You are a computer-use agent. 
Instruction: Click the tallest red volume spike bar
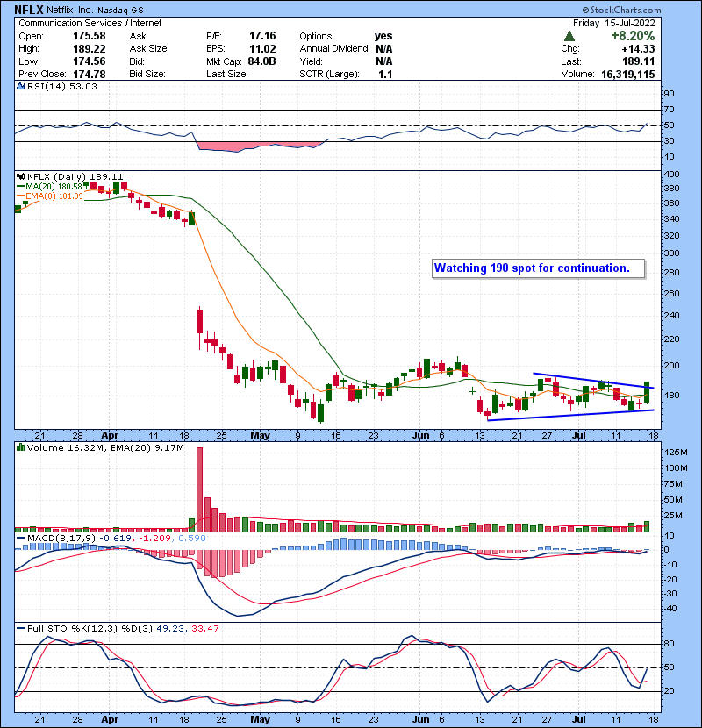point(200,489)
